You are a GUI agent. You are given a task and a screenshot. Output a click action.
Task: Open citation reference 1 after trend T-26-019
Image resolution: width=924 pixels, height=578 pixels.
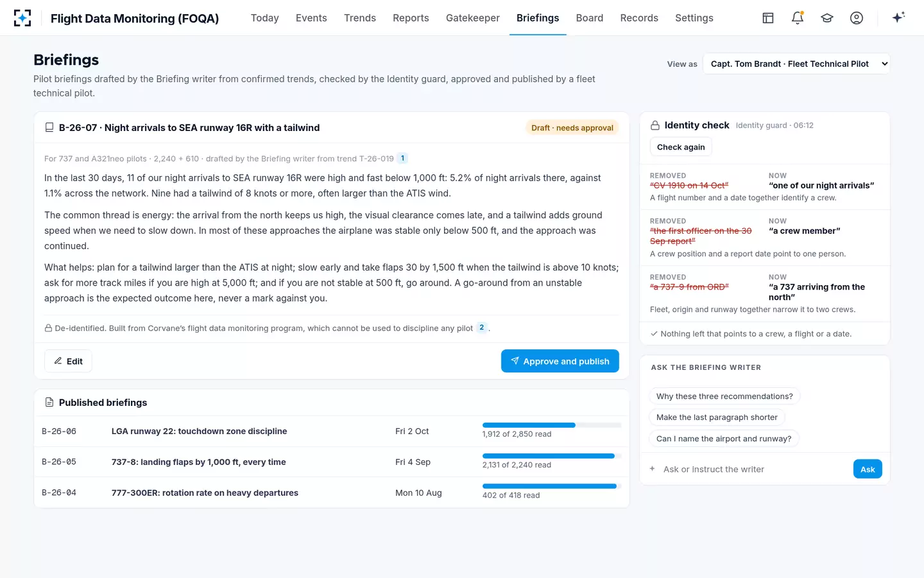click(x=402, y=158)
